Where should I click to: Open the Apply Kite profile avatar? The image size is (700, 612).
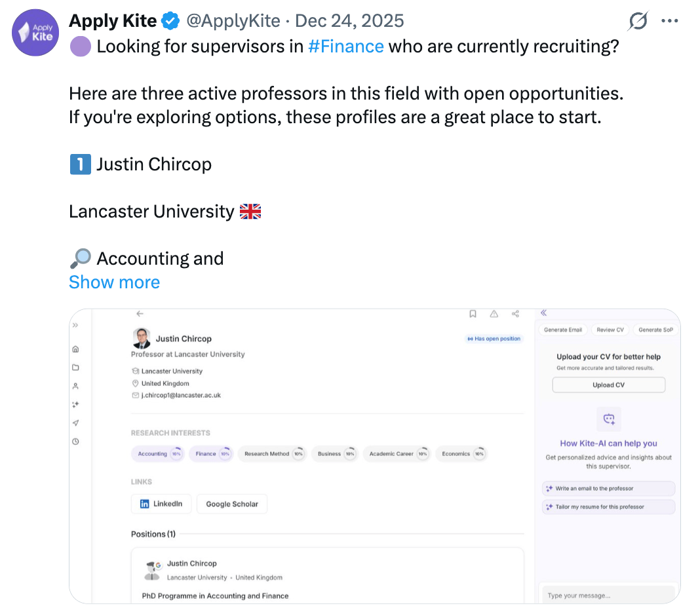pyautogui.click(x=35, y=33)
